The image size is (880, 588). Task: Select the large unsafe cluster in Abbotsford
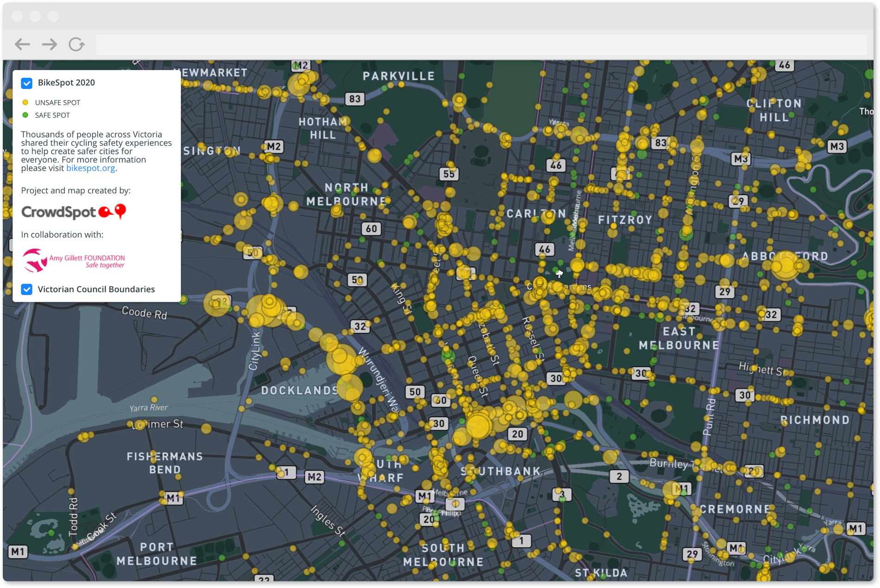[785, 266]
